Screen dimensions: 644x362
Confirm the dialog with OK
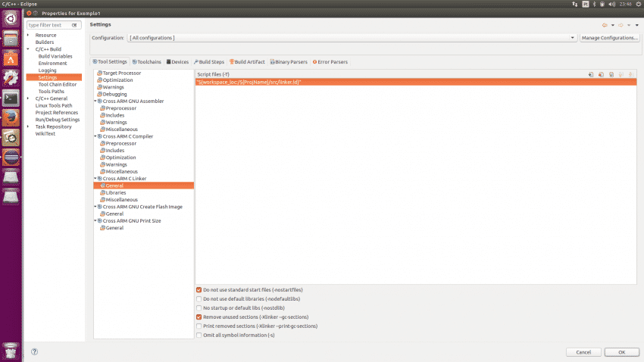(622, 352)
